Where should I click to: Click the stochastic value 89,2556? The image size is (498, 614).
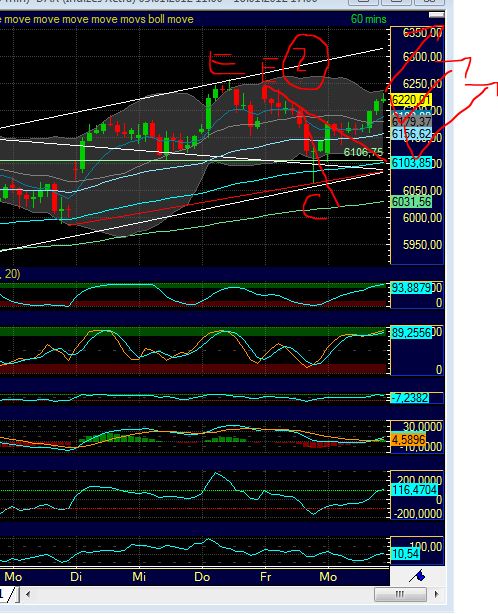[x=411, y=332]
